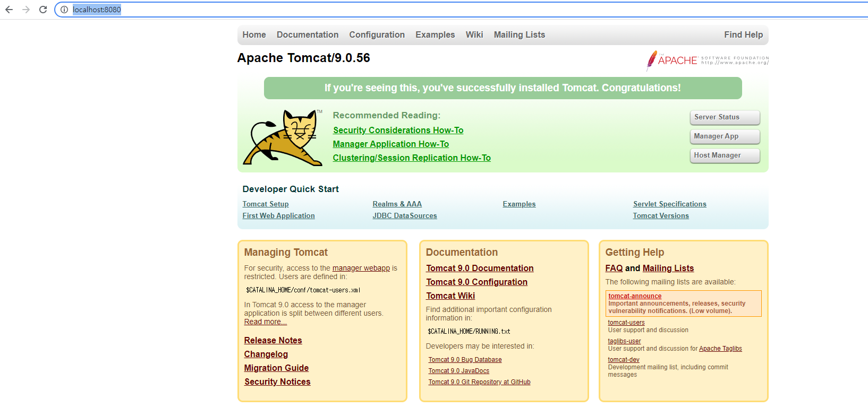Open the Apache Taglibs link
This screenshot has width=868, height=416.
click(x=720, y=349)
